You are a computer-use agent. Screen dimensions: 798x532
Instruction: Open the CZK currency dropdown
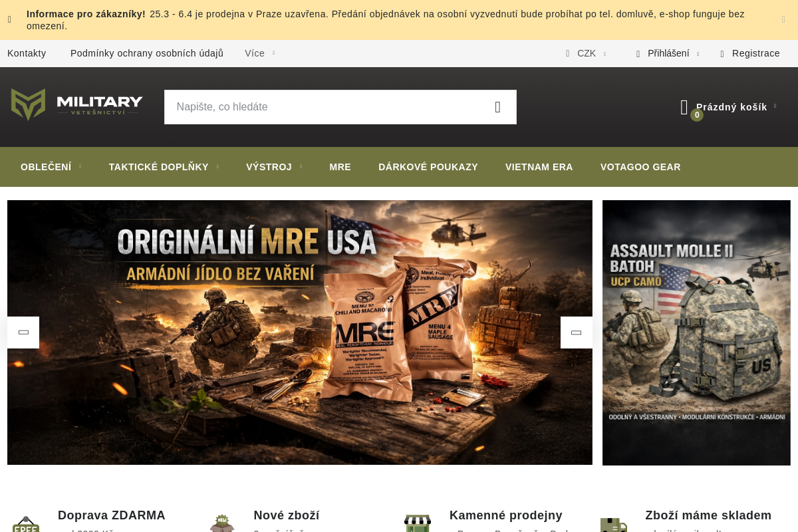point(586,53)
